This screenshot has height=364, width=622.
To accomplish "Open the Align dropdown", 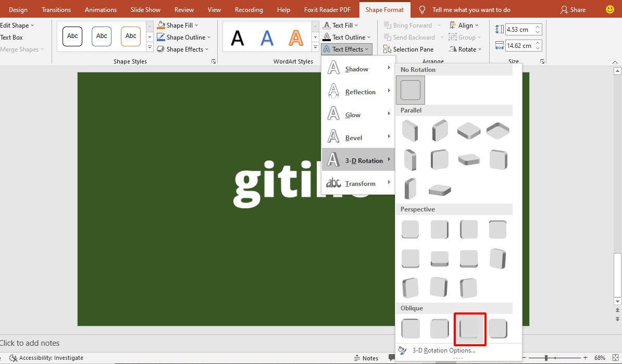I will click(464, 25).
